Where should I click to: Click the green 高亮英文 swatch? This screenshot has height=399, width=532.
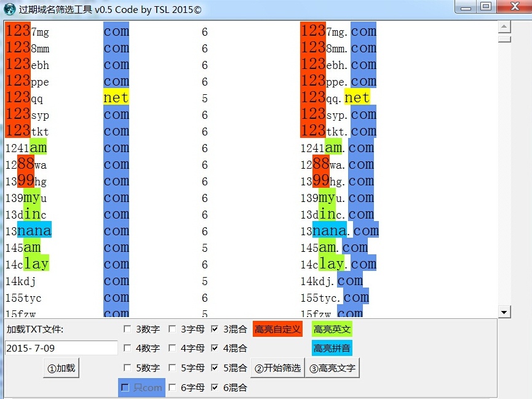(332, 329)
